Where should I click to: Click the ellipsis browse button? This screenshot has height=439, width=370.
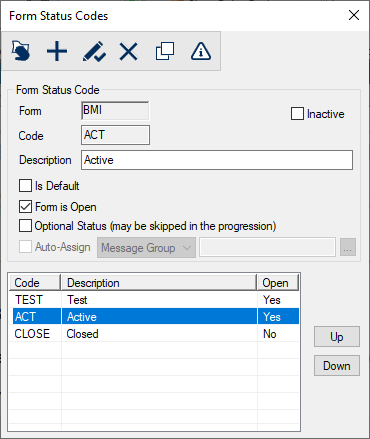click(348, 247)
